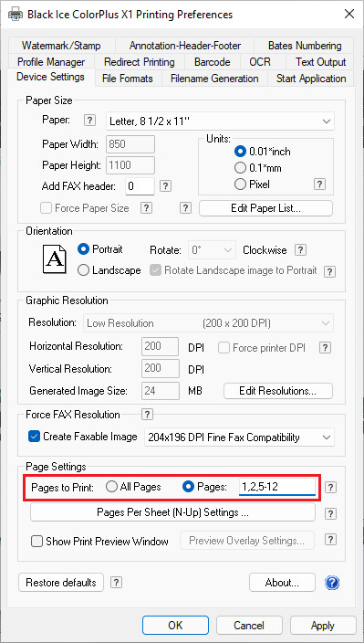Screen dimensions: 364x643
Task: Open the Paper size dropdown
Action: 220,121
